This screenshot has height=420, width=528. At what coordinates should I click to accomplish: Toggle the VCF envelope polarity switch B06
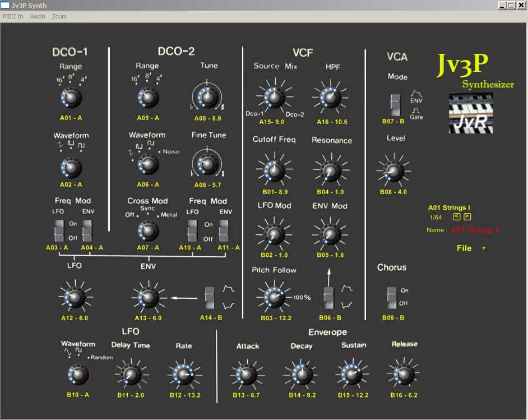coord(328,298)
